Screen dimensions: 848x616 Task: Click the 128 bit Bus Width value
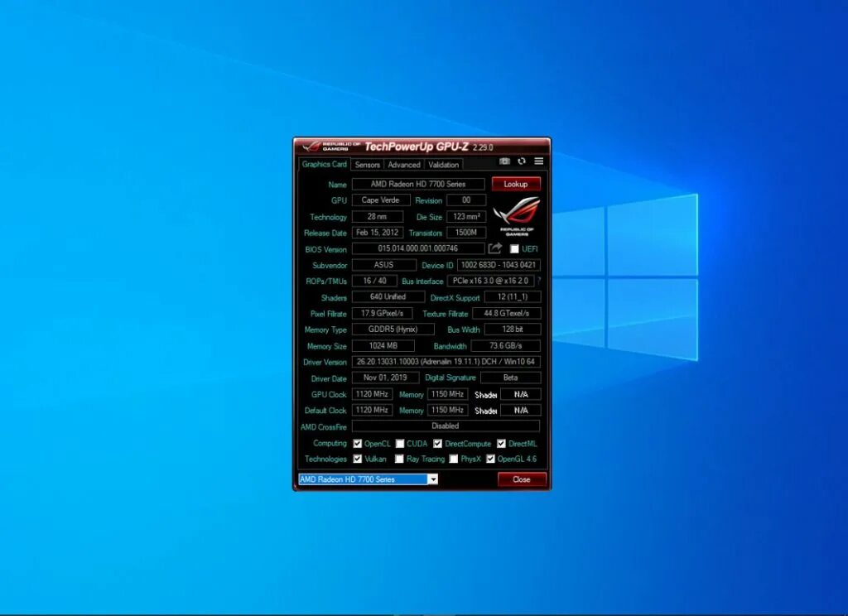point(512,329)
